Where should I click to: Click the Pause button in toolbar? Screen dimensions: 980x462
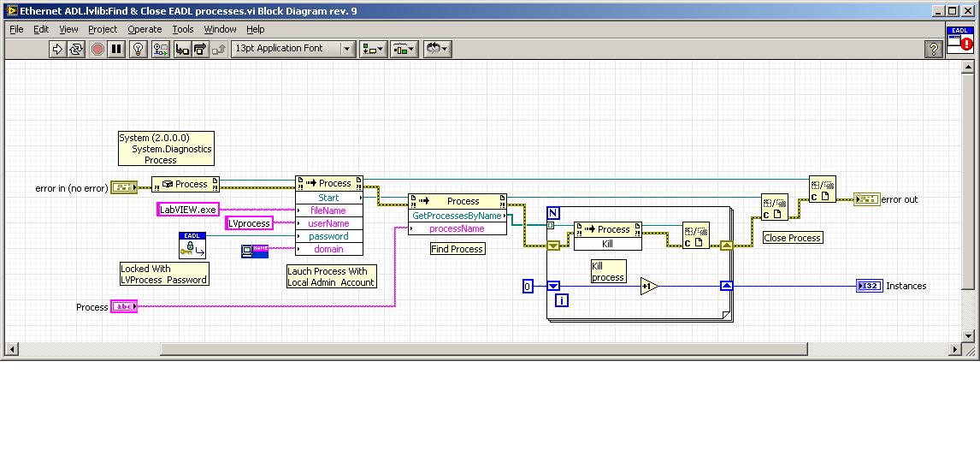point(117,50)
